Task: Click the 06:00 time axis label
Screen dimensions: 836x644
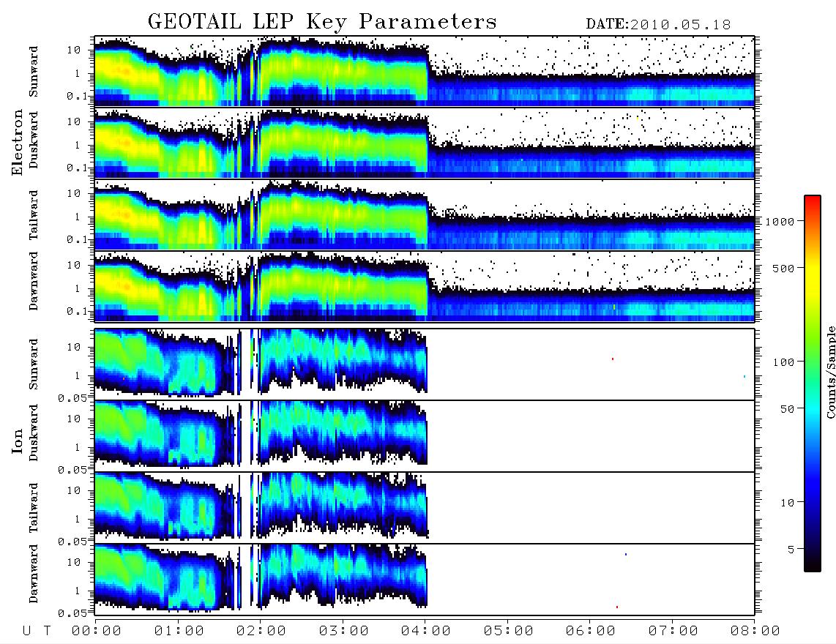Action: pyautogui.click(x=591, y=631)
